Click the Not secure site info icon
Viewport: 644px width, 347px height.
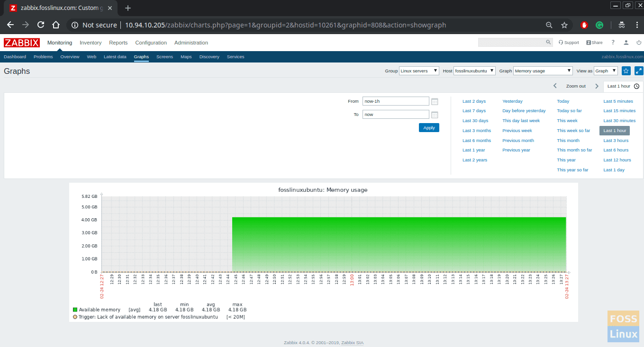pyautogui.click(x=74, y=25)
